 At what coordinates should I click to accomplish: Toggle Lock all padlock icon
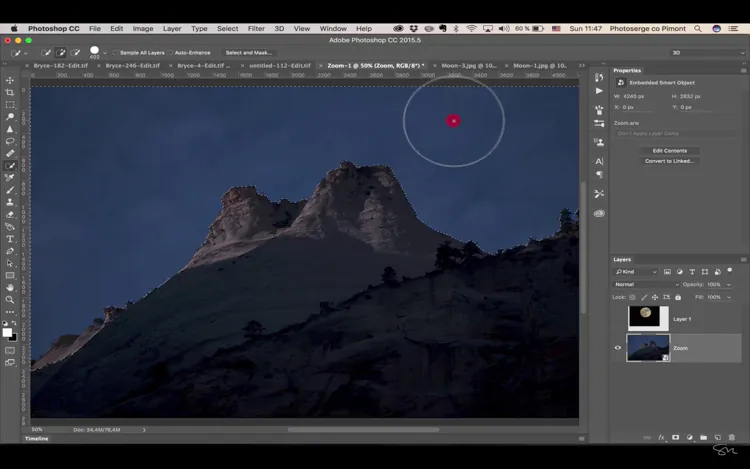pos(678,297)
